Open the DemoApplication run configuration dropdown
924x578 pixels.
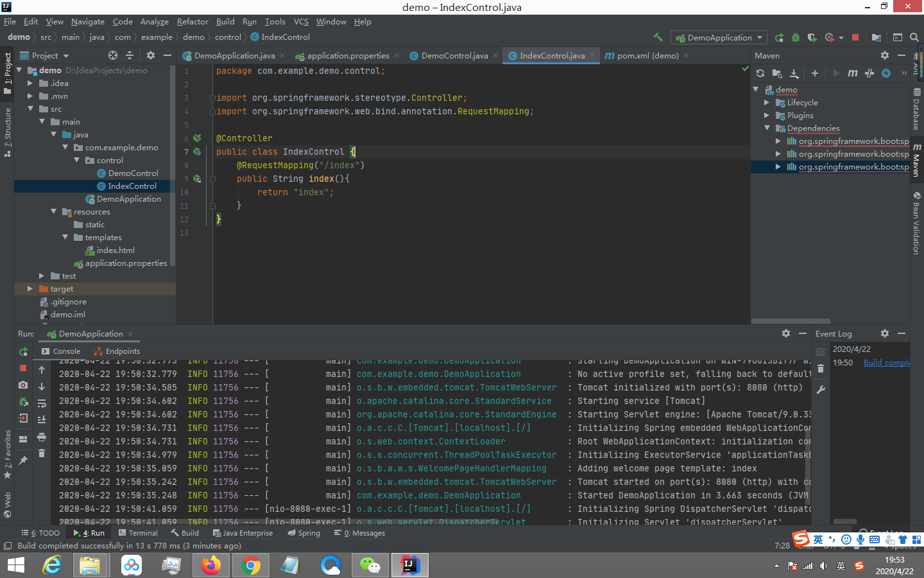coord(719,37)
